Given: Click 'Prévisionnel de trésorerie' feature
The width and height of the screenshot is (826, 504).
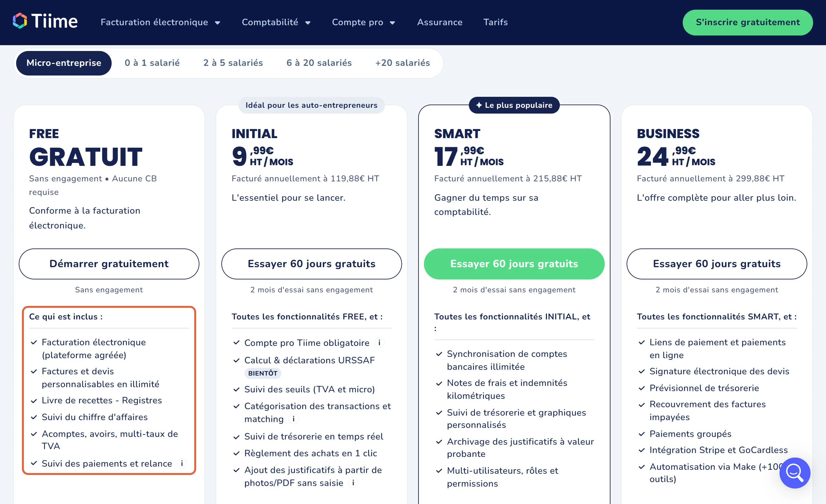Looking at the screenshot, I should [704, 388].
